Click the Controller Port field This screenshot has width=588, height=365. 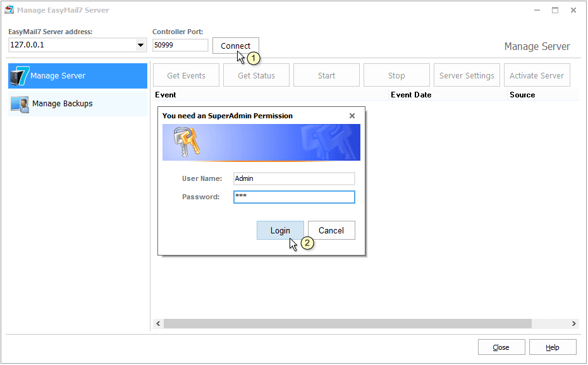coord(180,45)
